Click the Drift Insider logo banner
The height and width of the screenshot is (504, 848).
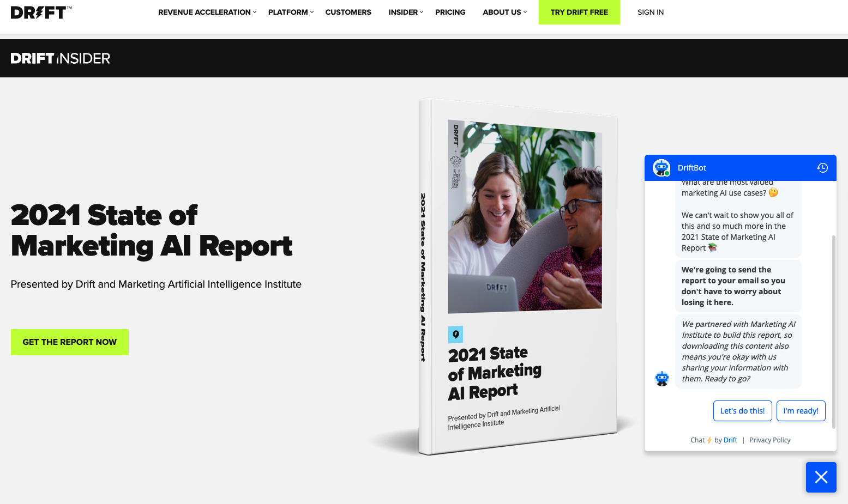[61, 58]
